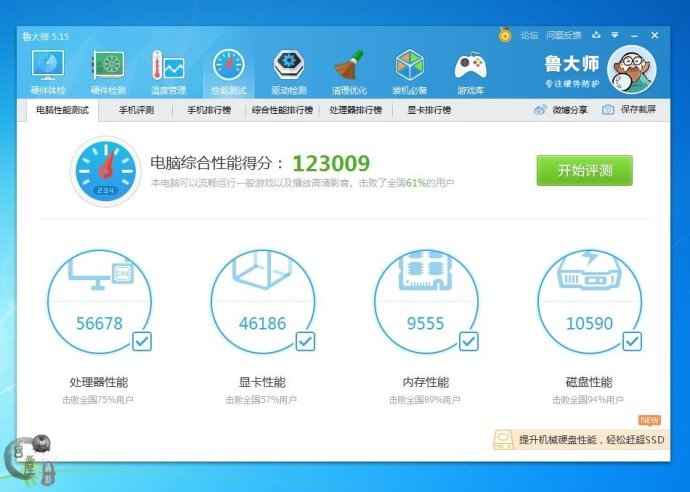Click the Weibo share icon

tap(540, 110)
